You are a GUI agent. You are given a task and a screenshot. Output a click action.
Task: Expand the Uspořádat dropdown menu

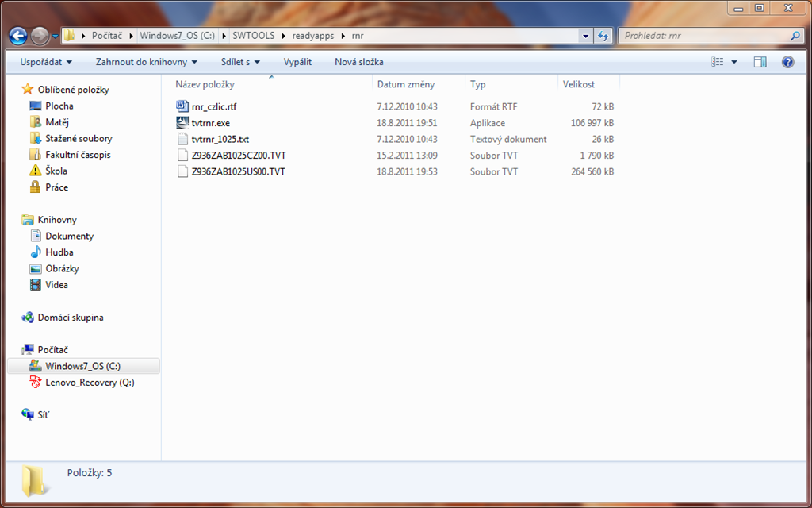[46, 62]
